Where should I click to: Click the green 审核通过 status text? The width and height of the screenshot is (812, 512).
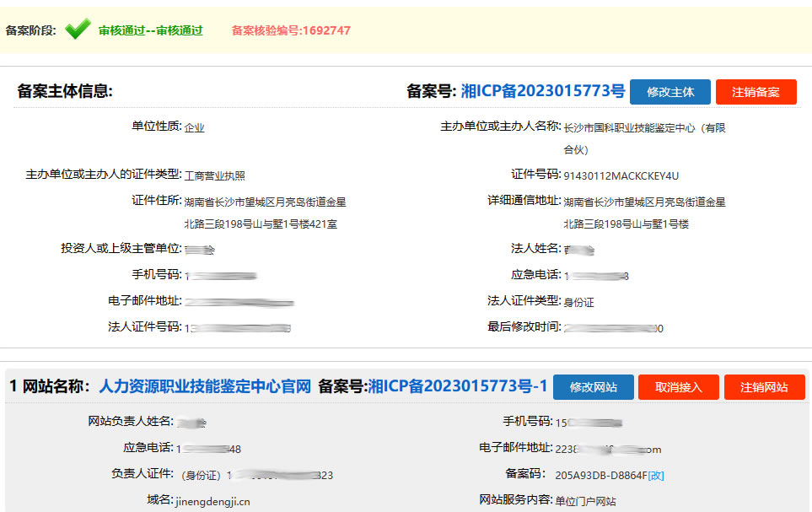click(x=150, y=30)
